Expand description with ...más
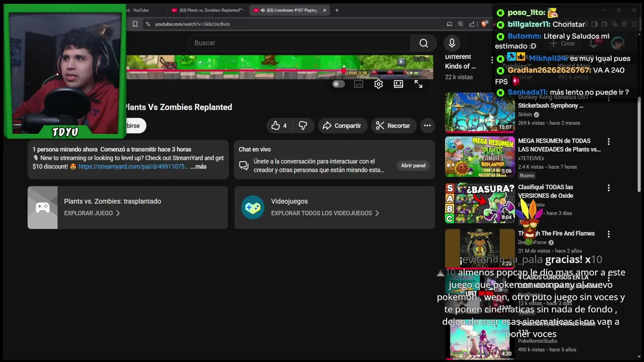The image size is (644, 362). point(199,166)
